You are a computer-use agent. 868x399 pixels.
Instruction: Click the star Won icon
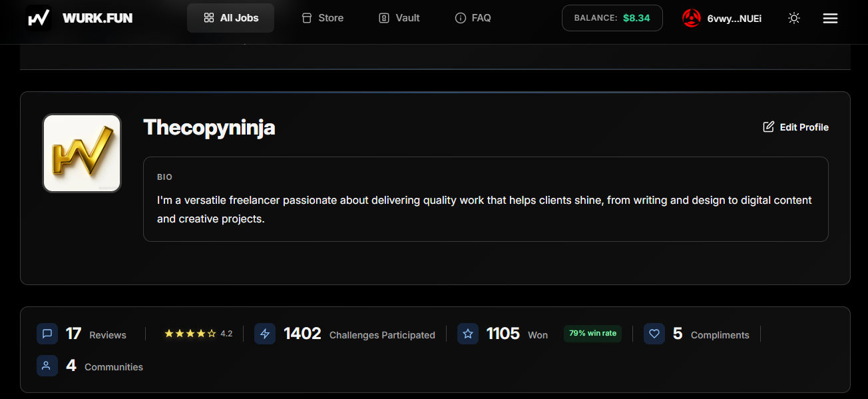coord(468,334)
